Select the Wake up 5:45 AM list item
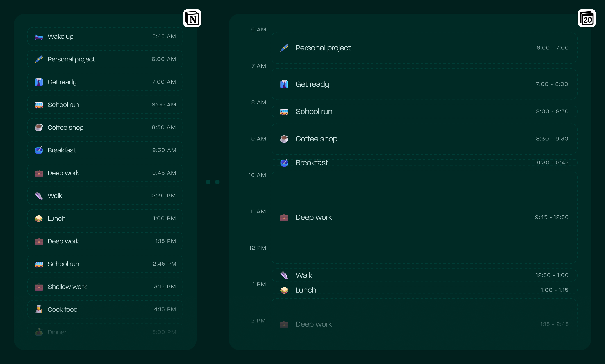The width and height of the screenshot is (605, 364). click(x=105, y=37)
